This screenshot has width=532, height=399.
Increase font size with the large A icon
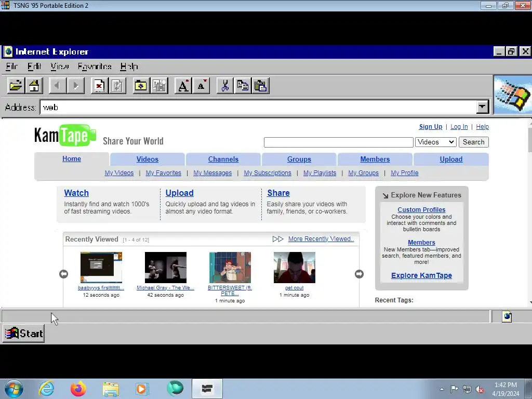coord(183,86)
